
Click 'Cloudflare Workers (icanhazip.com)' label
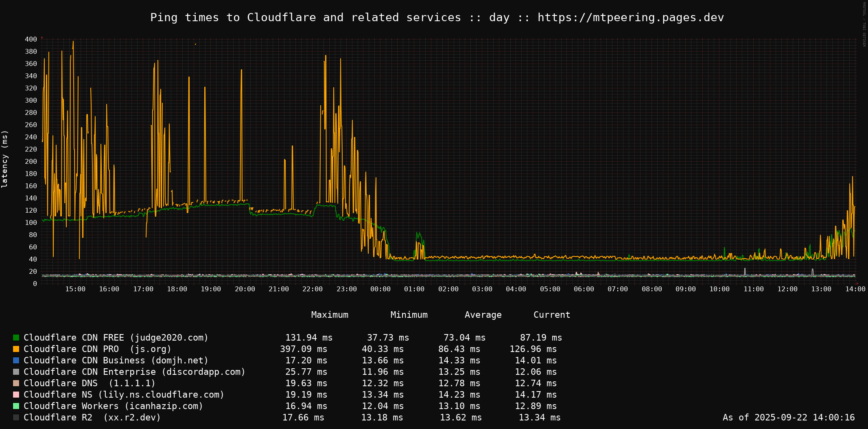114,406
